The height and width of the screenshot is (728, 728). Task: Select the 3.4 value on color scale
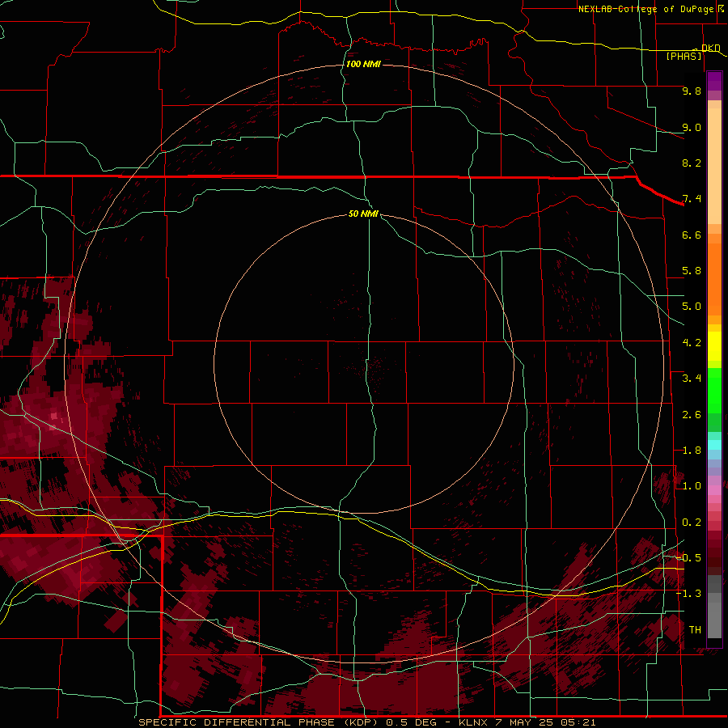[692, 379]
